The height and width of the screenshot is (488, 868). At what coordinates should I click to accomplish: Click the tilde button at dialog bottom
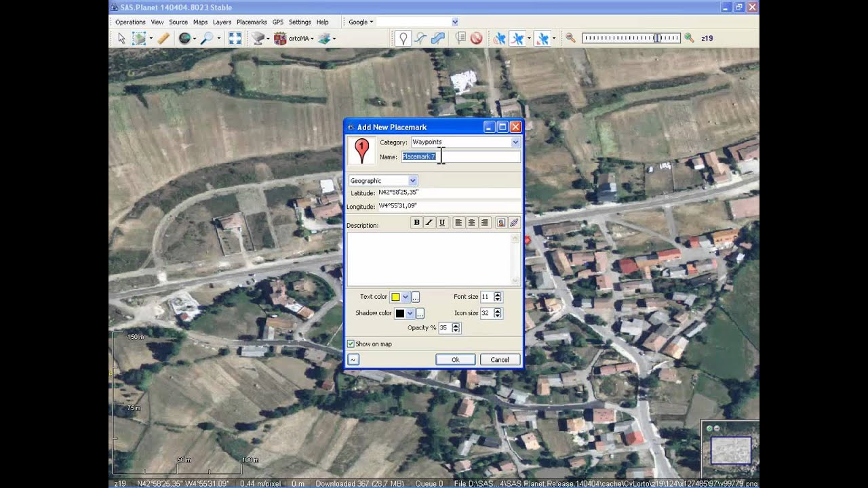click(x=353, y=360)
